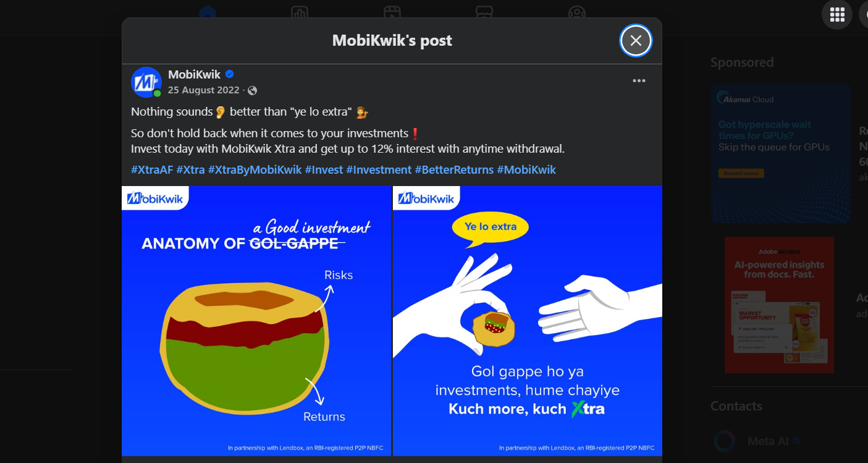The height and width of the screenshot is (463, 868).
Task: Click the #BetterReturns hashtag
Action: (455, 169)
